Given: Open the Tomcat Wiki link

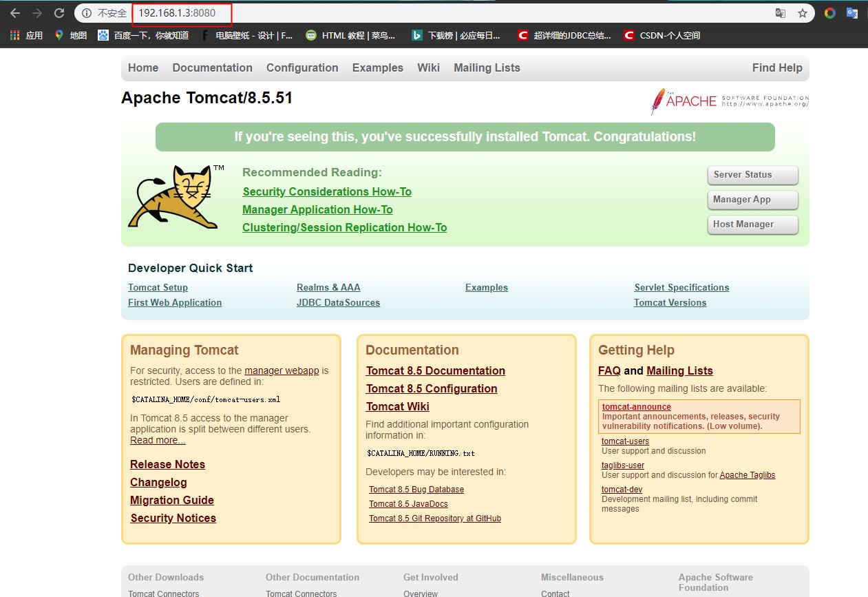Looking at the screenshot, I should pos(398,406).
